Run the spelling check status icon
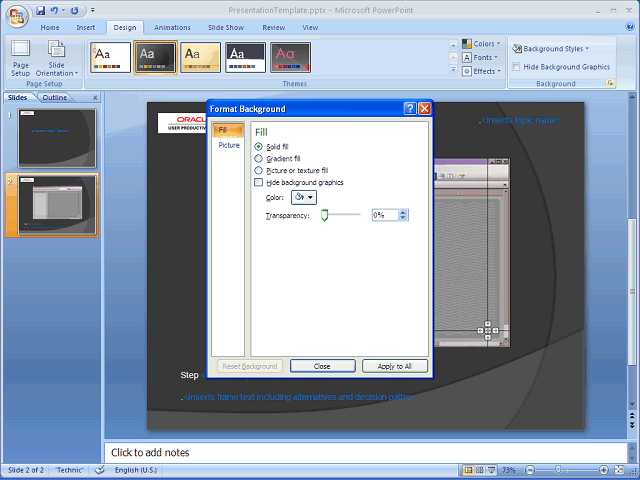640x480 pixels. click(100, 470)
